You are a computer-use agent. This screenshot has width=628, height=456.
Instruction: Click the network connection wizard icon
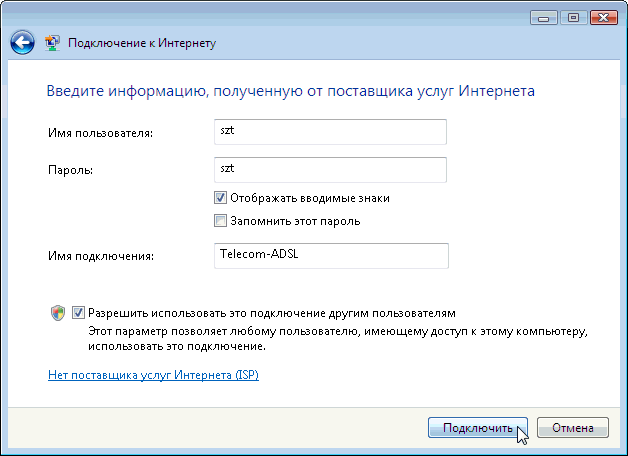click(52, 42)
